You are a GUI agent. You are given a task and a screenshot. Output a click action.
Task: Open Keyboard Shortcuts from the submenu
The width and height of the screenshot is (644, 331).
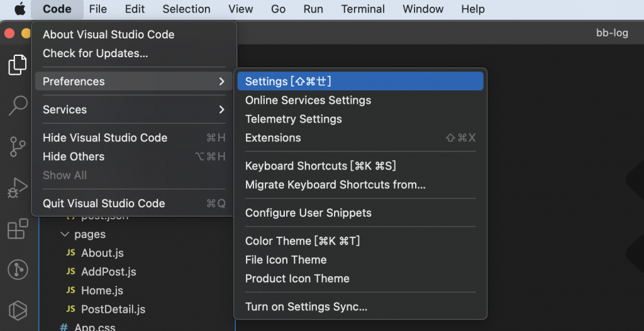[320, 166]
